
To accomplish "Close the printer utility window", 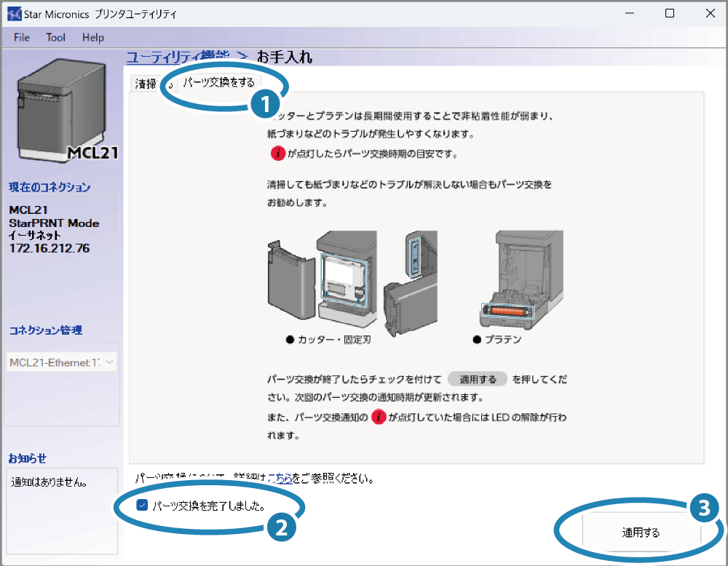I will (710, 13).
